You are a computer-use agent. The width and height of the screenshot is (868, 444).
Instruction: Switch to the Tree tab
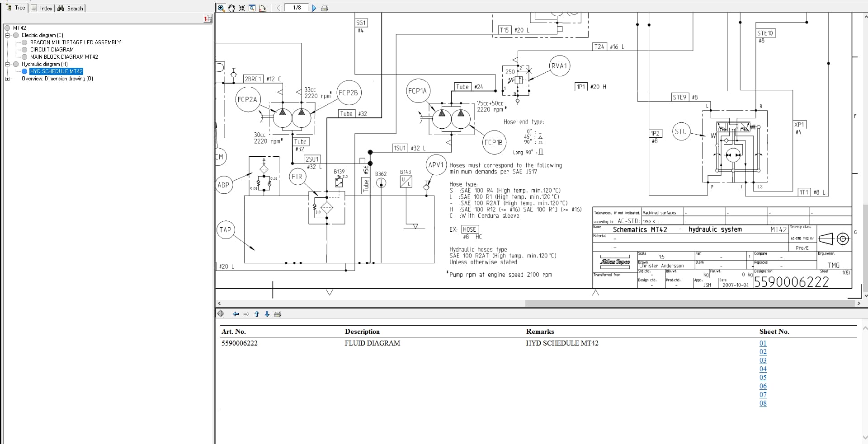[16, 8]
